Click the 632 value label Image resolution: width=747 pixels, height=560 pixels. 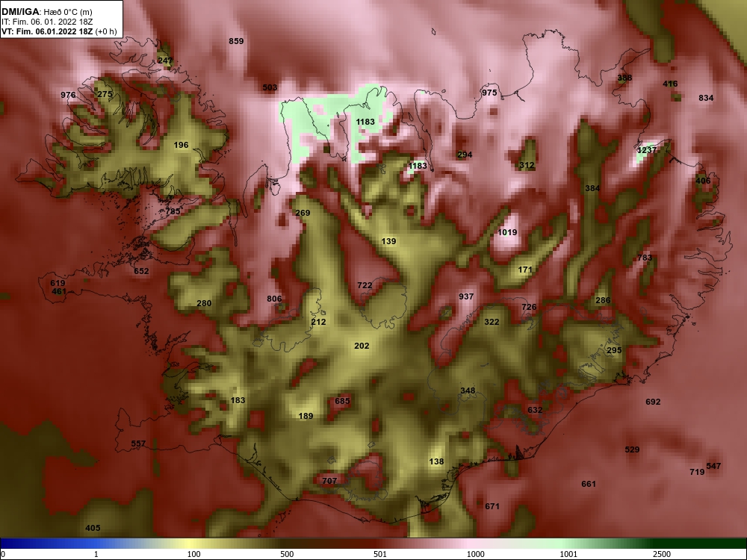click(x=535, y=409)
